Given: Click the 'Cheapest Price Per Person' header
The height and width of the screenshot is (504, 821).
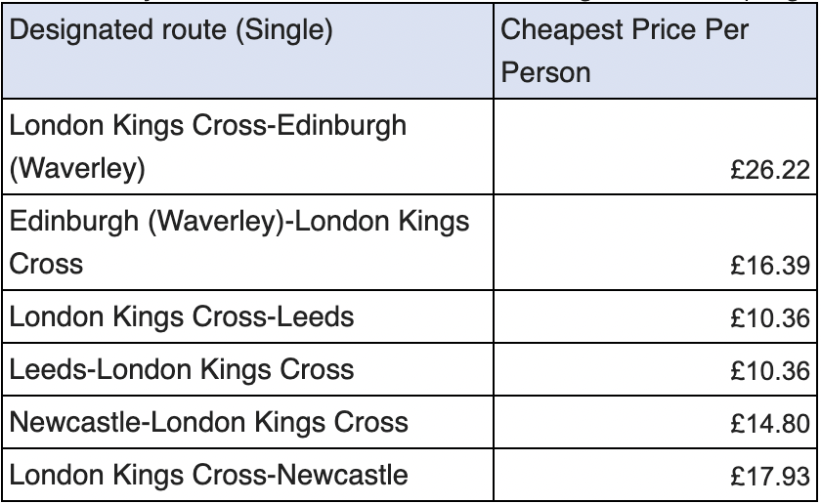Looking at the screenshot, I should 655,51.
